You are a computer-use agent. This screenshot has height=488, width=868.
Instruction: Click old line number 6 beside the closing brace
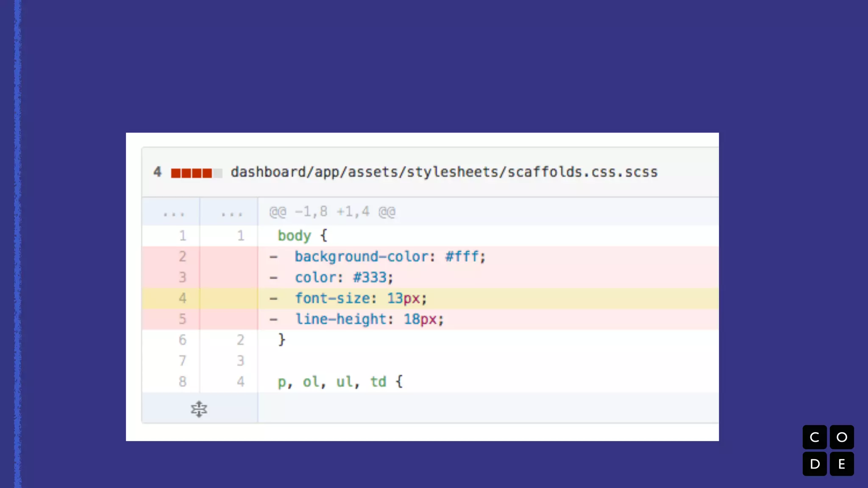tap(182, 340)
